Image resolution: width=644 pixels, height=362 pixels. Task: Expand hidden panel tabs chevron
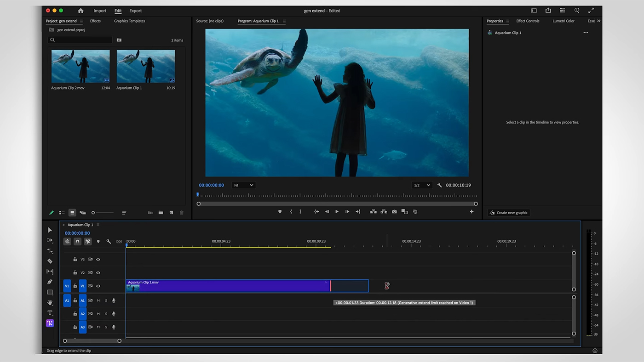pyautogui.click(x=598, y=21)
